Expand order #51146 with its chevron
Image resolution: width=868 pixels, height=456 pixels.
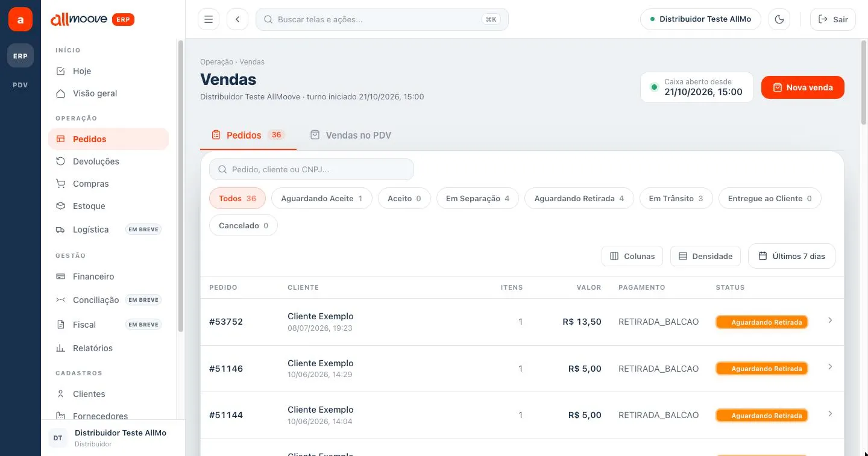coord(830,367)
